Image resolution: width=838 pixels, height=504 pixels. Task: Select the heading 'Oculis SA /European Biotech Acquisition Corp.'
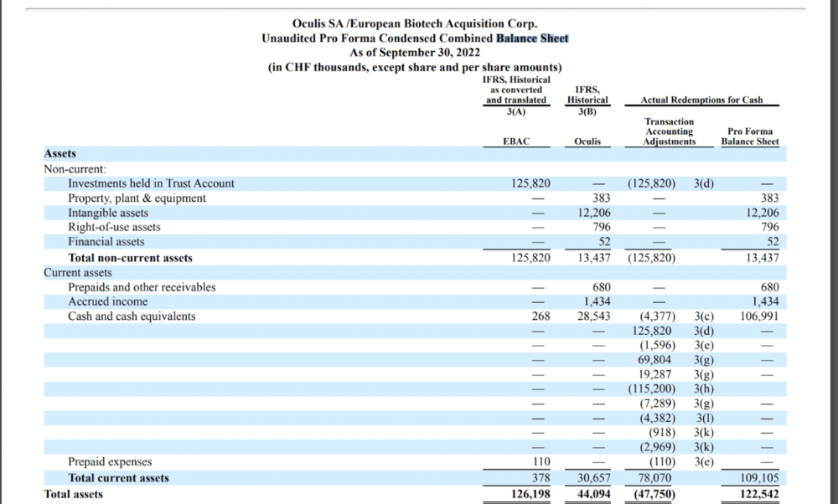pyautogui.click(x=415, y=24)
